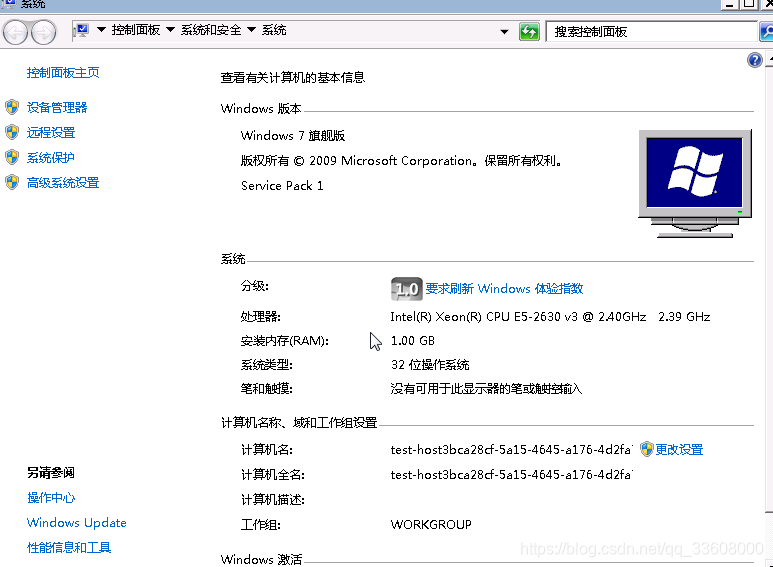
Task: Expand dropdown arrow before 控制面板 breadcrumb
Action: (101, 30)
